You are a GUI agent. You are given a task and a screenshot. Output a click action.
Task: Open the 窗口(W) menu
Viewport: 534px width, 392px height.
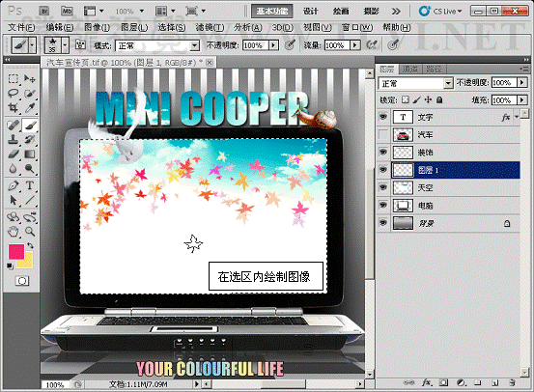[x=357, y=27]
